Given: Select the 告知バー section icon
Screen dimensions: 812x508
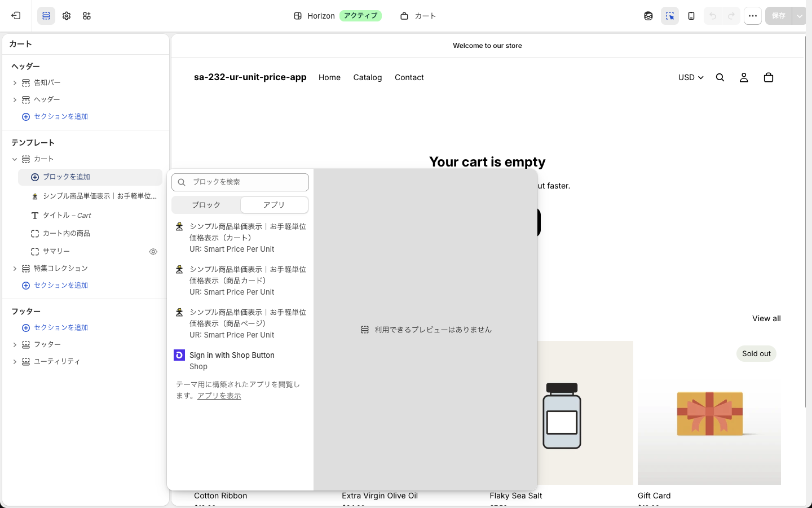Looking at the screenshot, I should pyautogui.click(x=26, y=83).
